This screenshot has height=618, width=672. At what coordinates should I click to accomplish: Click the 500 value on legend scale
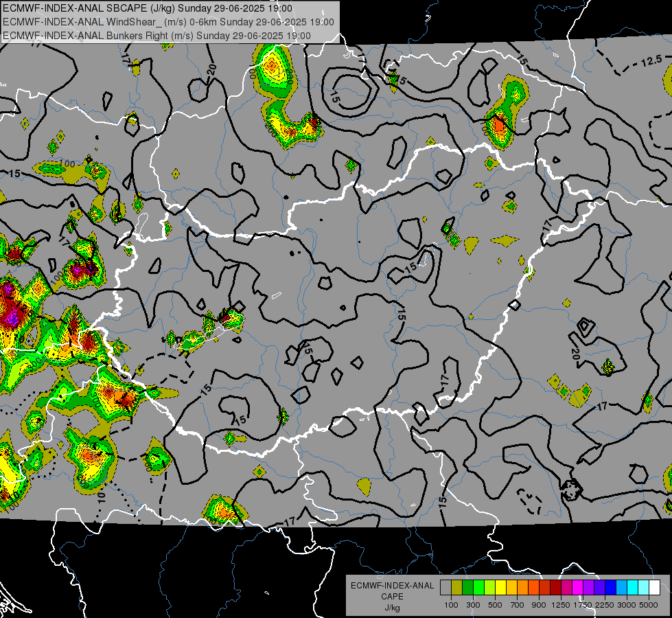(x=495, y=605)
